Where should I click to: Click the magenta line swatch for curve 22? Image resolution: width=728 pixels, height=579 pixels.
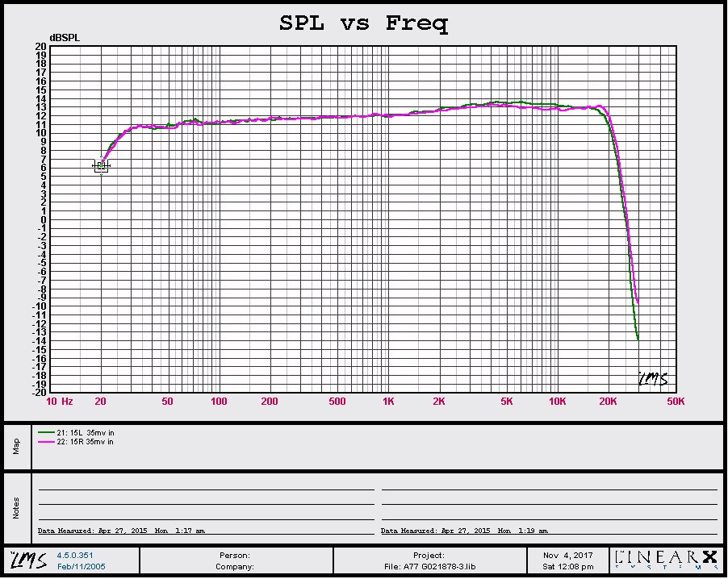[x=46, y=442]
